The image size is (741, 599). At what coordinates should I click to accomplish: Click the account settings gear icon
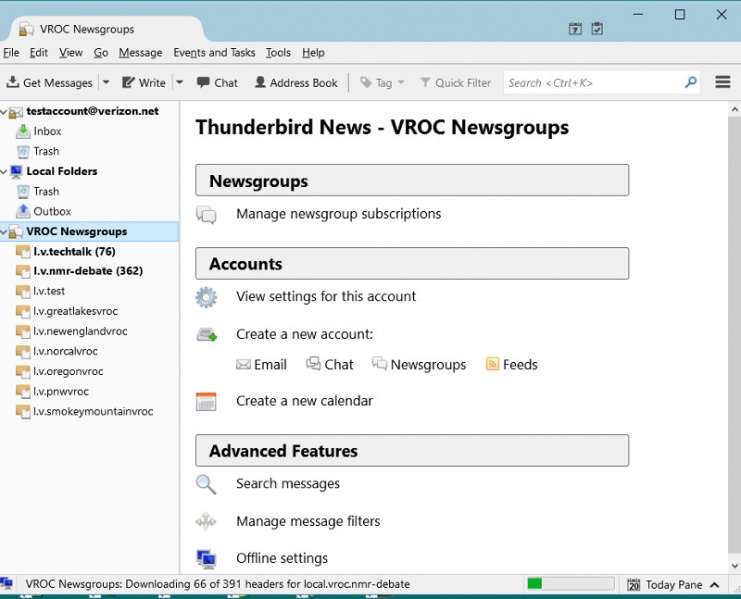[207, 298]
